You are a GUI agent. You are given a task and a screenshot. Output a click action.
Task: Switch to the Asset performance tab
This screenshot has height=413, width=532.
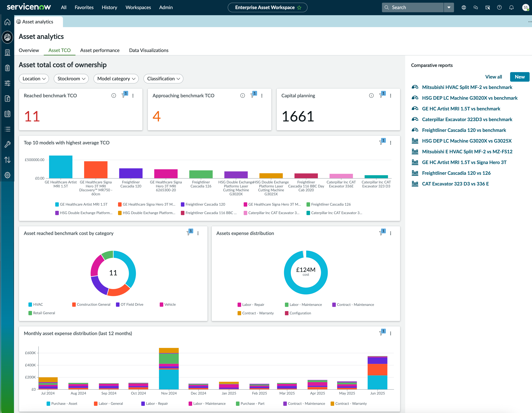click(100, 51)
